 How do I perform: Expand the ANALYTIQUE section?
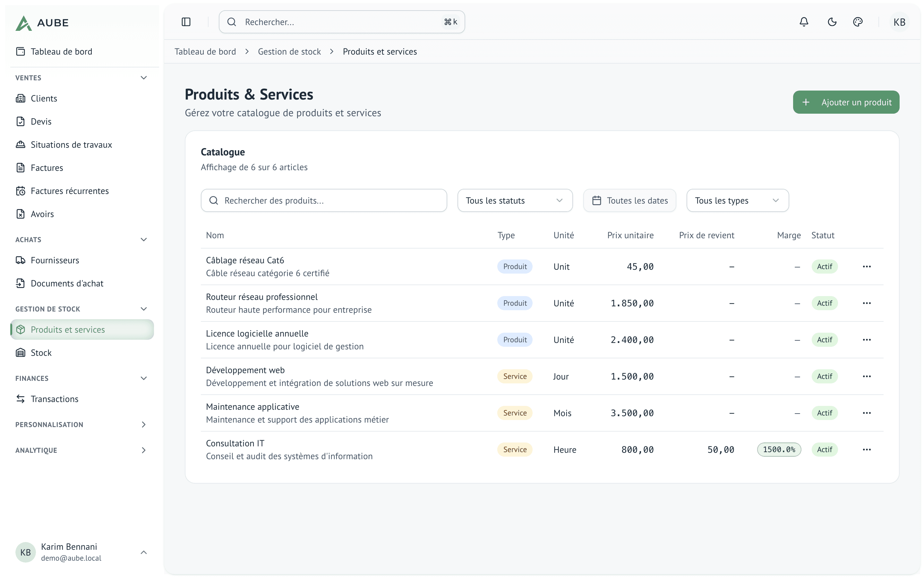pos(143,450)
